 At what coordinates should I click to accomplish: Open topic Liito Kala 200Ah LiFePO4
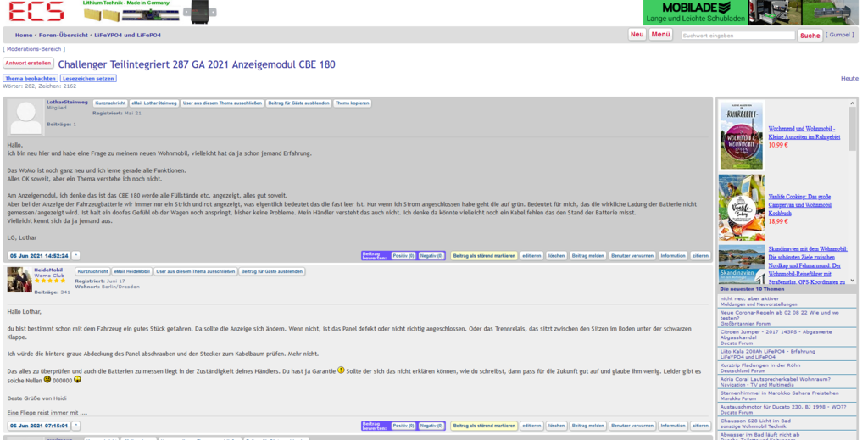[767, 352]
